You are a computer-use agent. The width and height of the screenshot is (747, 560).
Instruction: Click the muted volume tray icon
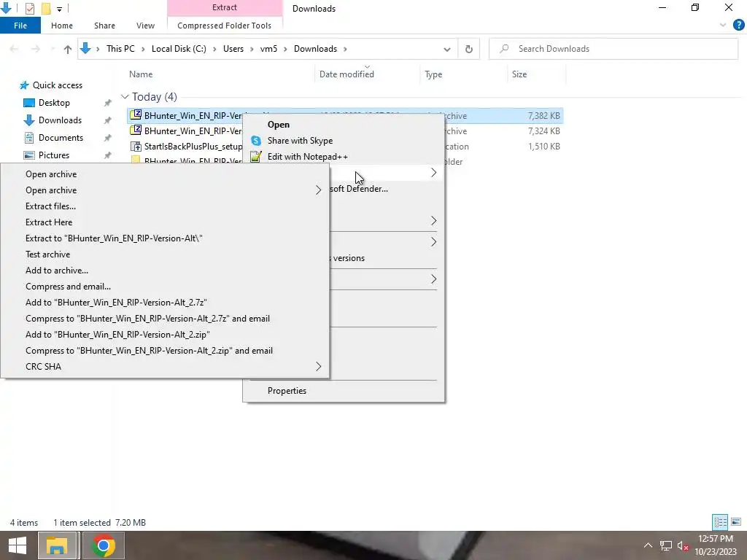683,545
